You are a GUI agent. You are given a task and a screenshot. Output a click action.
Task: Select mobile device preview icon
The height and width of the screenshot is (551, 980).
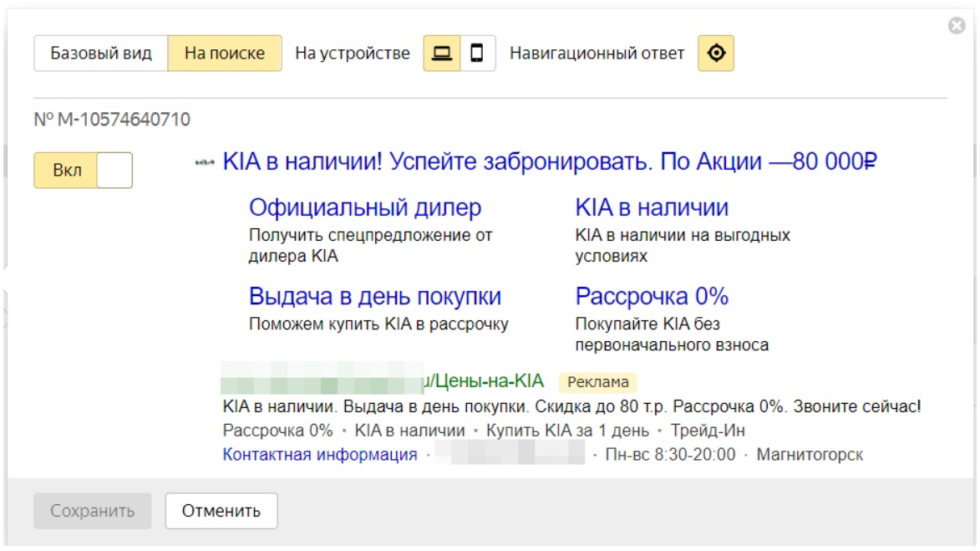click(478, 54)
